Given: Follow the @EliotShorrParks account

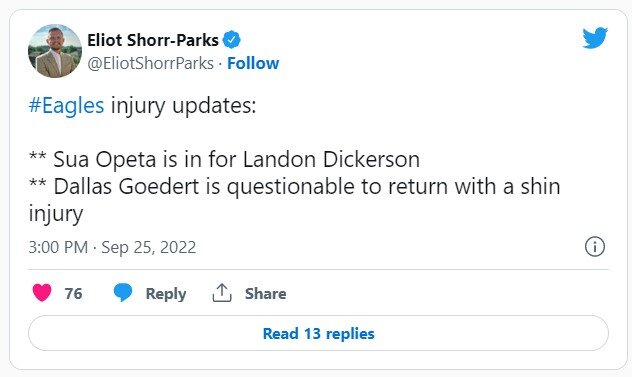Looking at the screenshot, I should (253, 63).
